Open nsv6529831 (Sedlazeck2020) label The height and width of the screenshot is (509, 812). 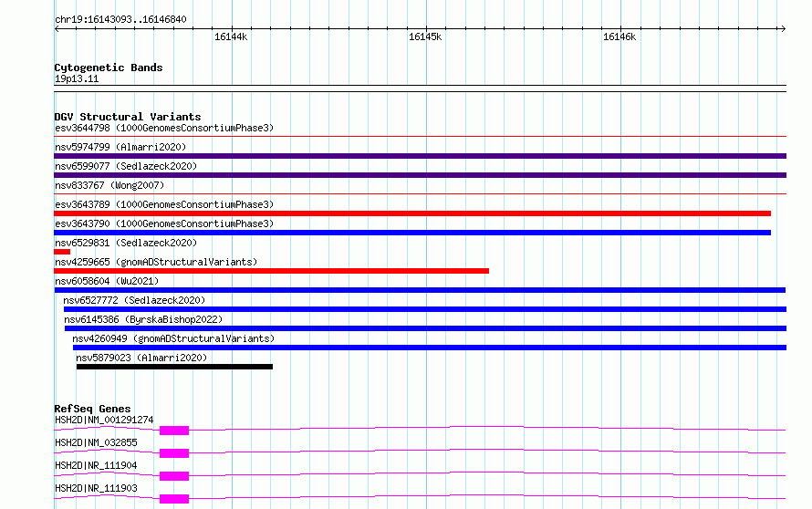coord(126,243)
